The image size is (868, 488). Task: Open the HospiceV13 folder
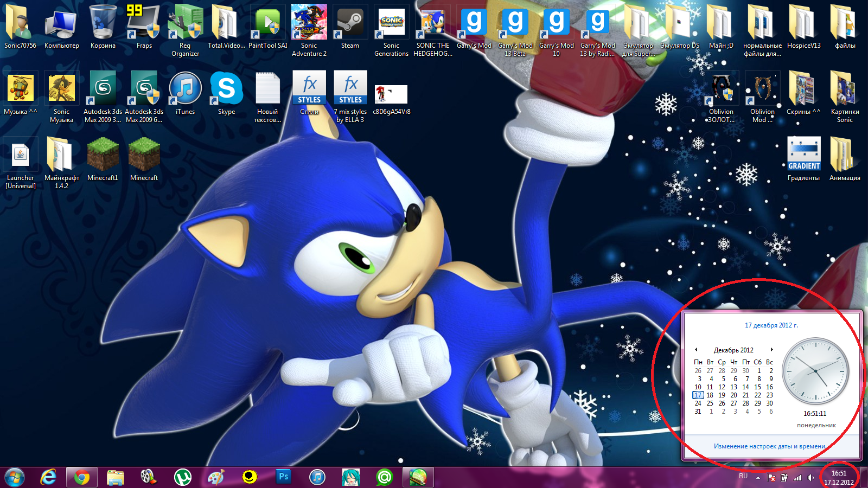tap(803, 27)
